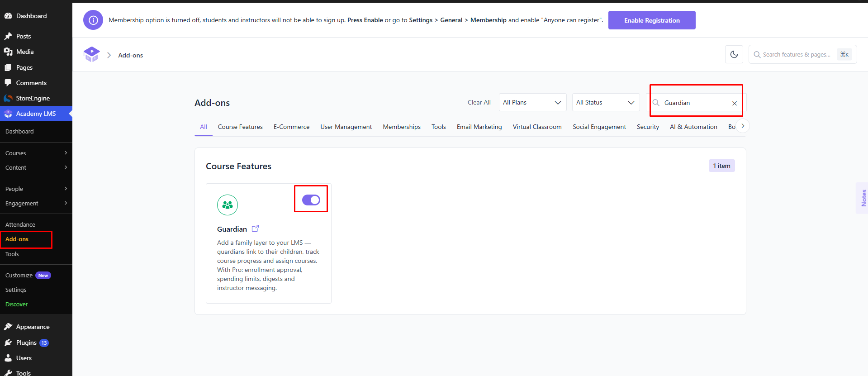Open the Notes side panel tab
Image resolution: width=868 pixels, height=376 pixels.
pyautogui.click(x=863, y=198)
